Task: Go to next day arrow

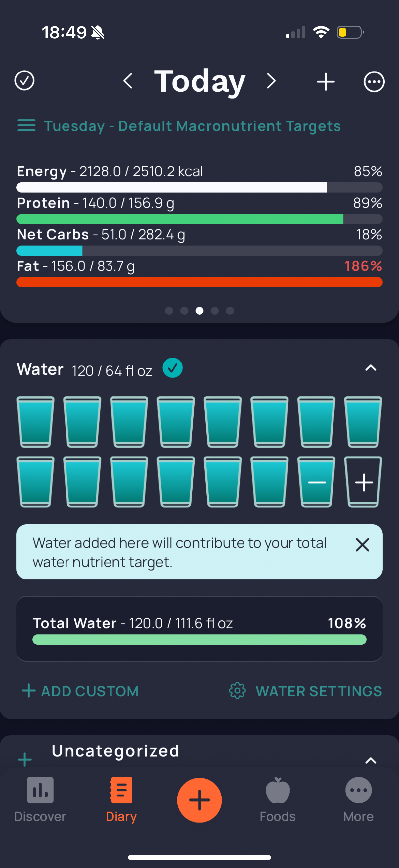Action: click(x=271, y=81)
